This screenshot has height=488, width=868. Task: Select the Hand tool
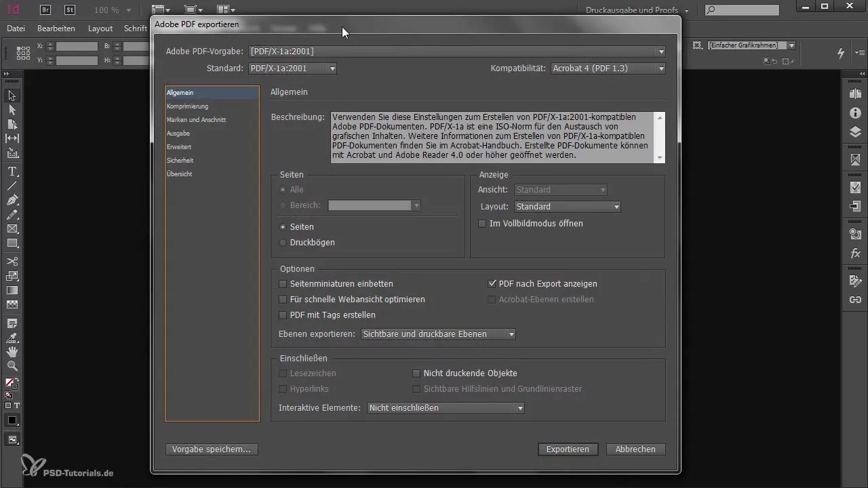coord(12,352)
